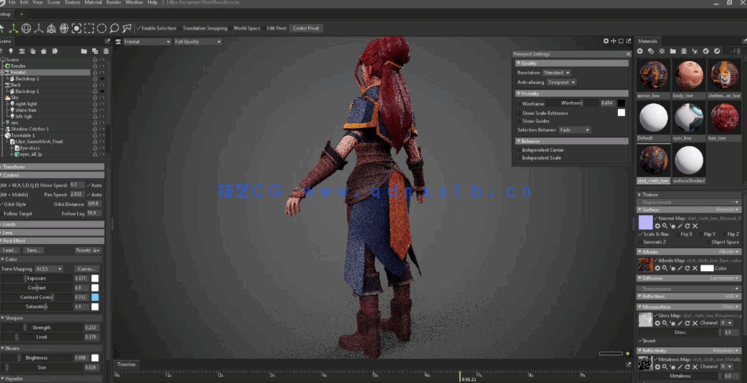Select the rotate sphere tool
Viewport: 747px width, 383px height.
pos(26,28)
